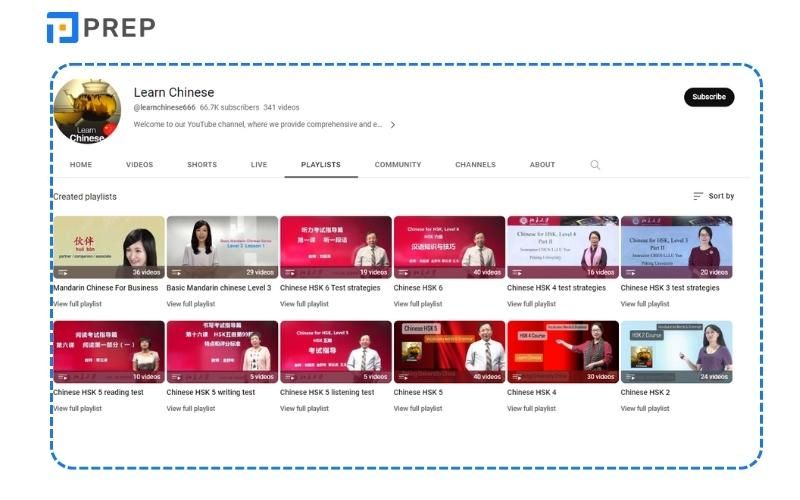The image size is (800, 500).
Task: Open the VIDEOS tab
Action: pos(139,165)
